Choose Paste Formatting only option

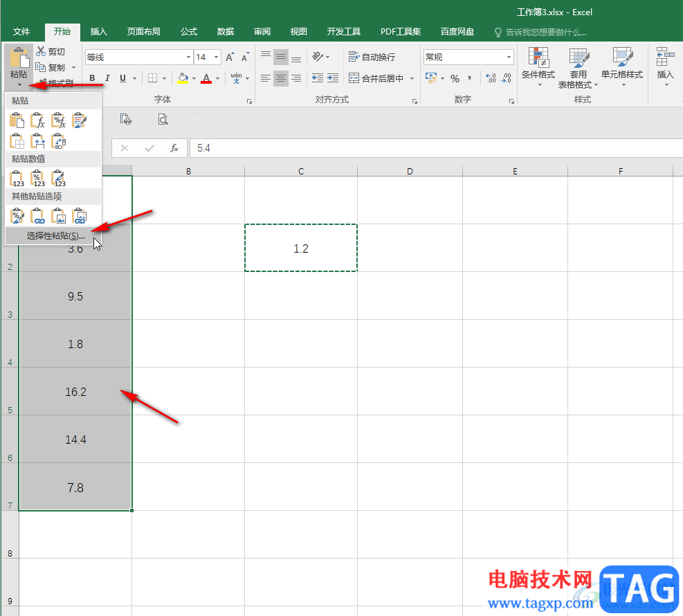tap(17, 216)
